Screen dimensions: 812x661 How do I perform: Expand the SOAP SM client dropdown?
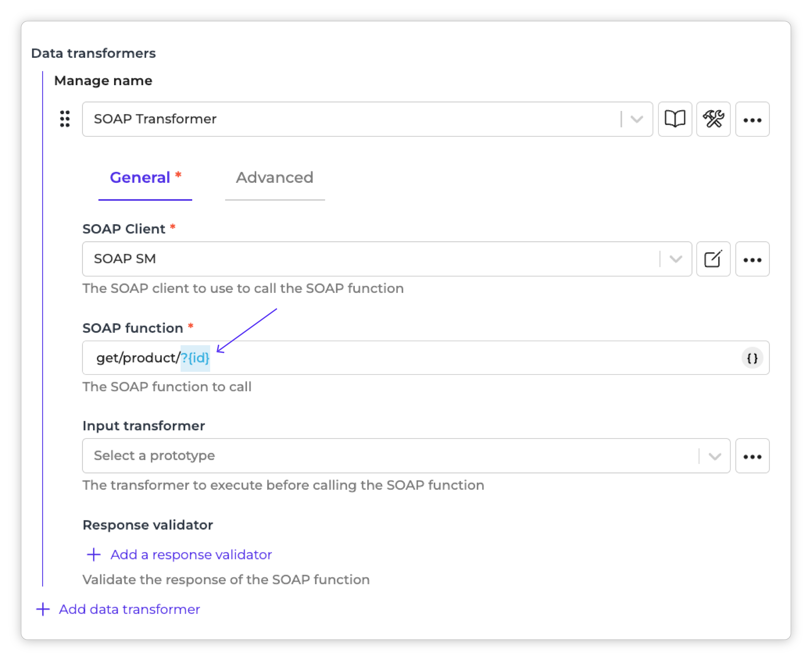tap(675, 259)
